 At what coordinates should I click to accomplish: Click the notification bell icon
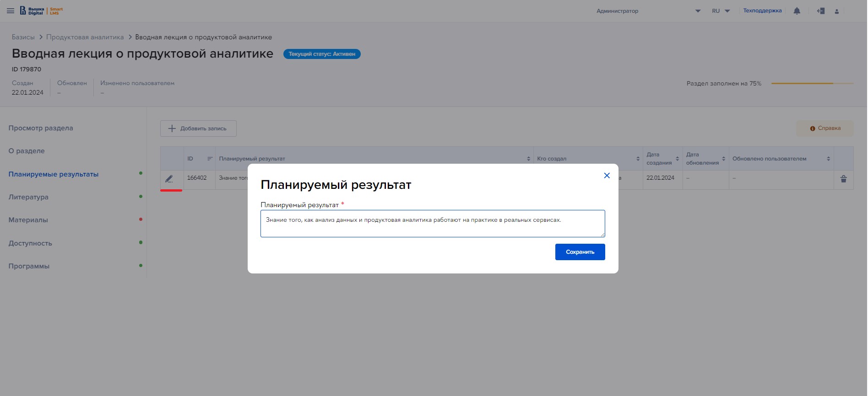click(797, 11)
